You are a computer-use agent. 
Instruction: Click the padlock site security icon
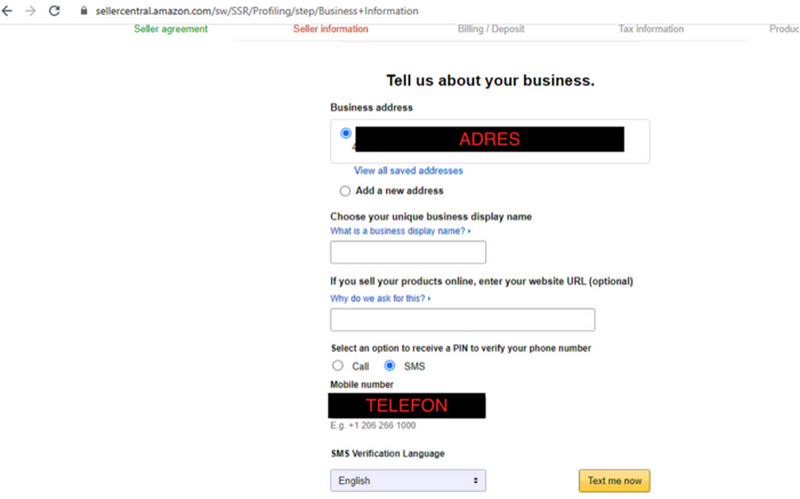[x=84, y=11]
